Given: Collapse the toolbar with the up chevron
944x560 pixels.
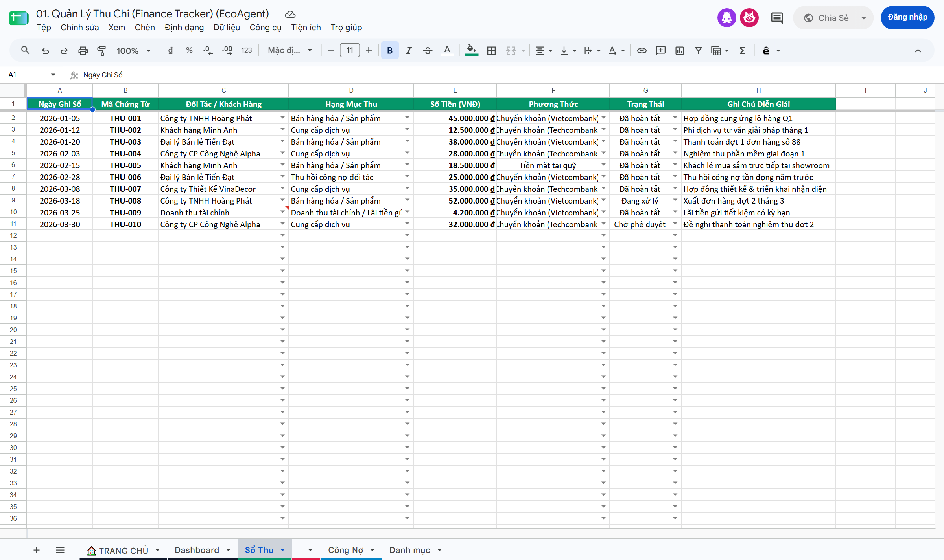Looking at the screenshot, I should coord(918,51).
